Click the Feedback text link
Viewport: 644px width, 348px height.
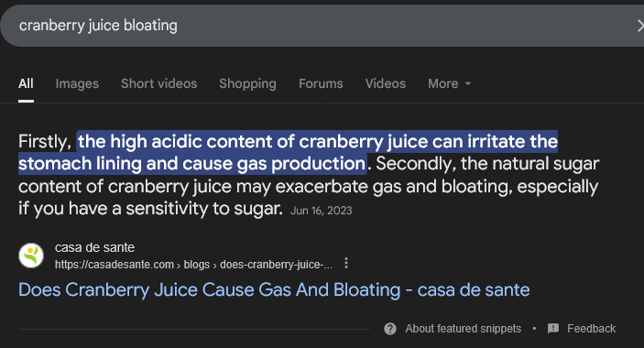pyautogui.click(x=592, y=329)
